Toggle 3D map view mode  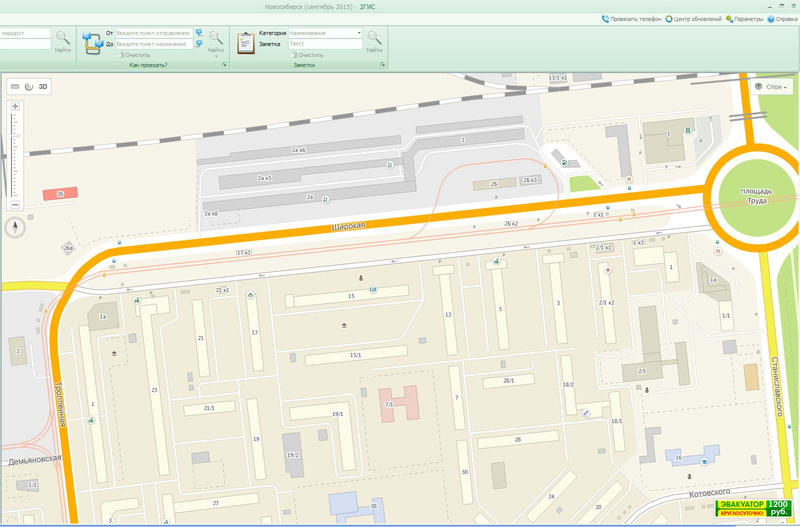[43, 87]
